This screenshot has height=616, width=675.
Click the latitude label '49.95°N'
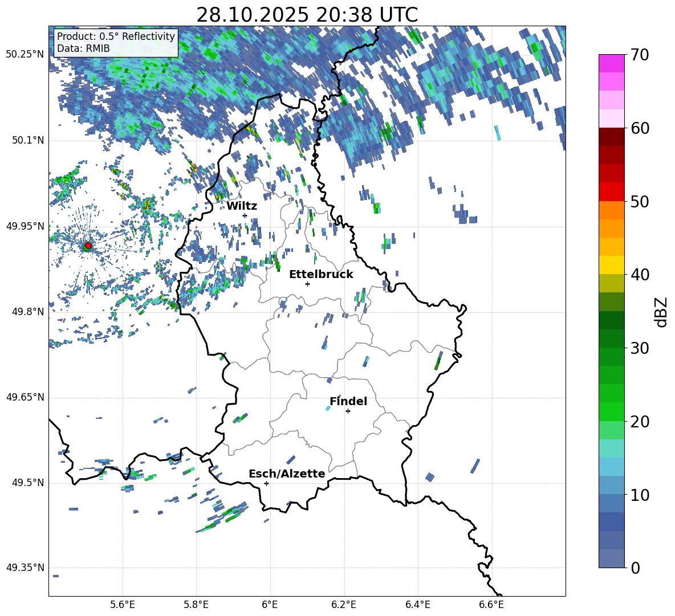coord(25,226)
